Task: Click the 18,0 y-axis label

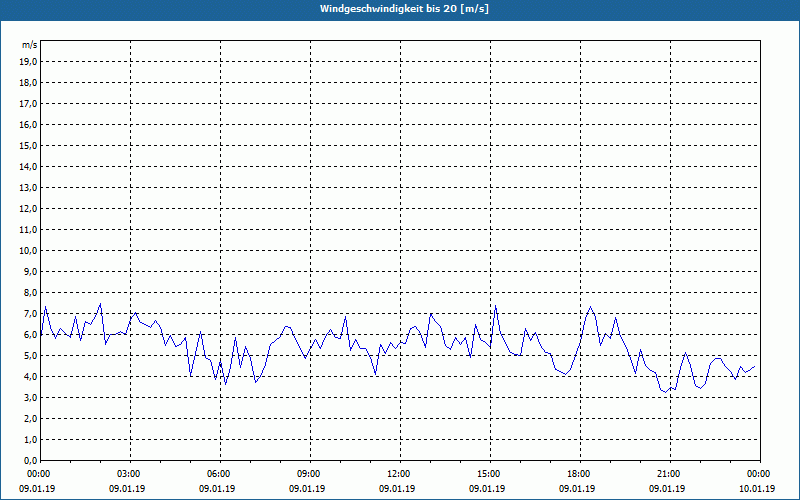Action: pos(28,83)
